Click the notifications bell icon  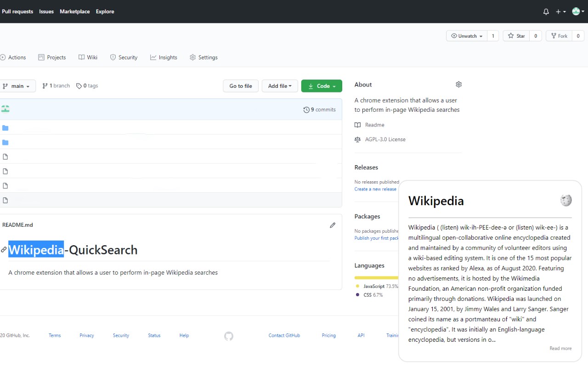546,11
